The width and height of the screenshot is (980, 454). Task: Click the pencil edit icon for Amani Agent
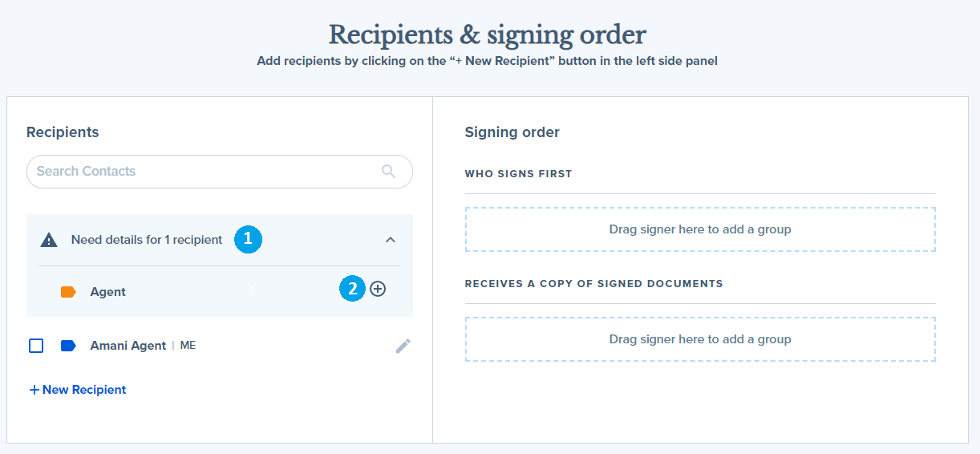click(x=403, y=346)
